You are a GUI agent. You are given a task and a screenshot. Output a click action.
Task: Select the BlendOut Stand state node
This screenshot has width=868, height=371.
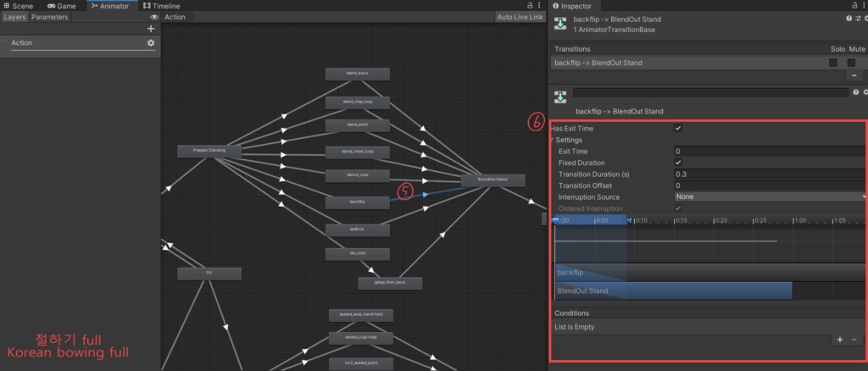click(492, 180)
